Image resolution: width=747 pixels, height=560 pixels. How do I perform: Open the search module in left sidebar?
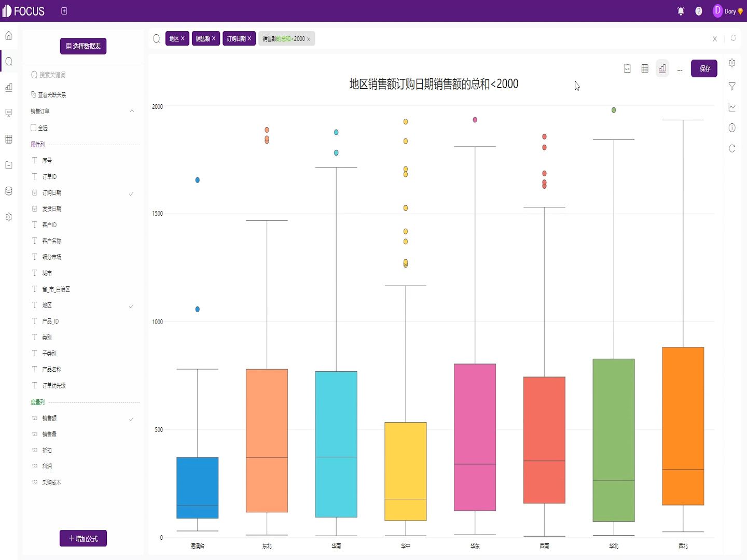[9, 62]
